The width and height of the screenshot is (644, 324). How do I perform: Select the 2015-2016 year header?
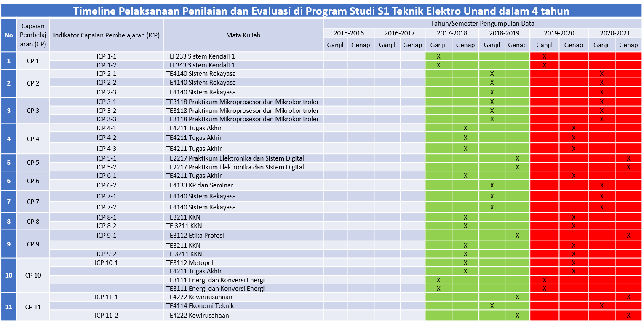[x=348, y=33]
